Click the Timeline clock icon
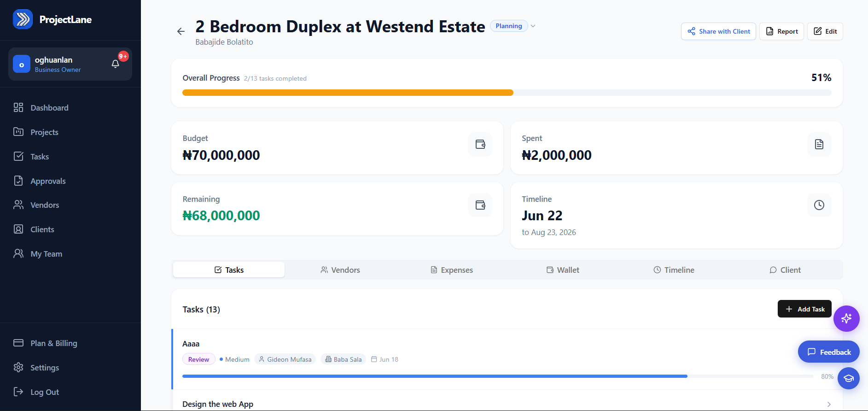This screenshot has height=411, width=868. [x=819, y=205]
